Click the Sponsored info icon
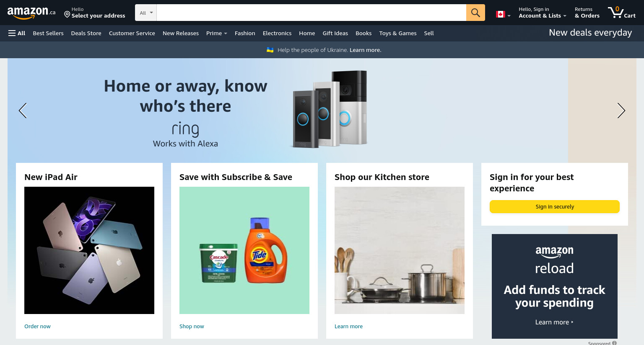Image resolution: width=644 pixels, height=345 pixels. pos(614,343)
